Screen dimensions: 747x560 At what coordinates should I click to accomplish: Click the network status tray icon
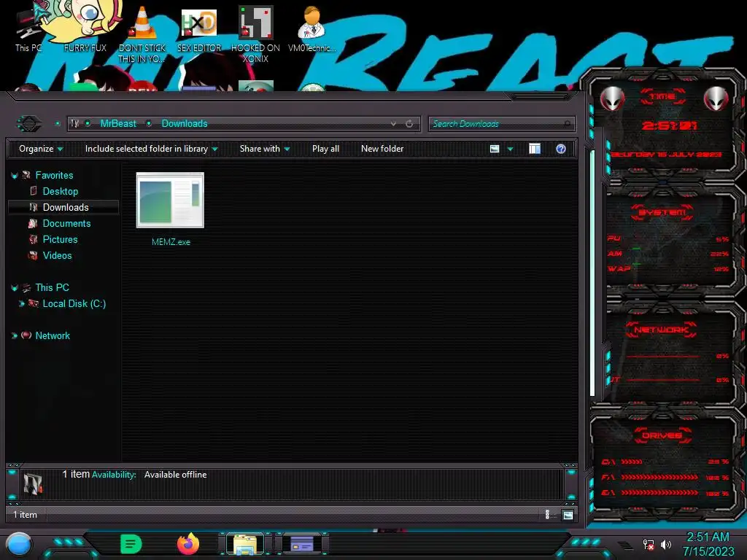click(x=649, y=544)
